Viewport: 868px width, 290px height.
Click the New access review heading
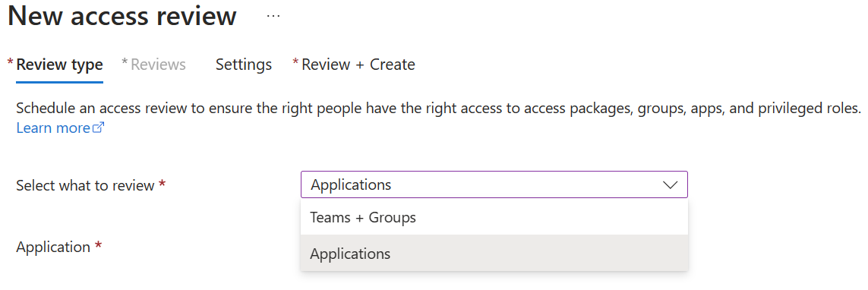coord(122,17)
